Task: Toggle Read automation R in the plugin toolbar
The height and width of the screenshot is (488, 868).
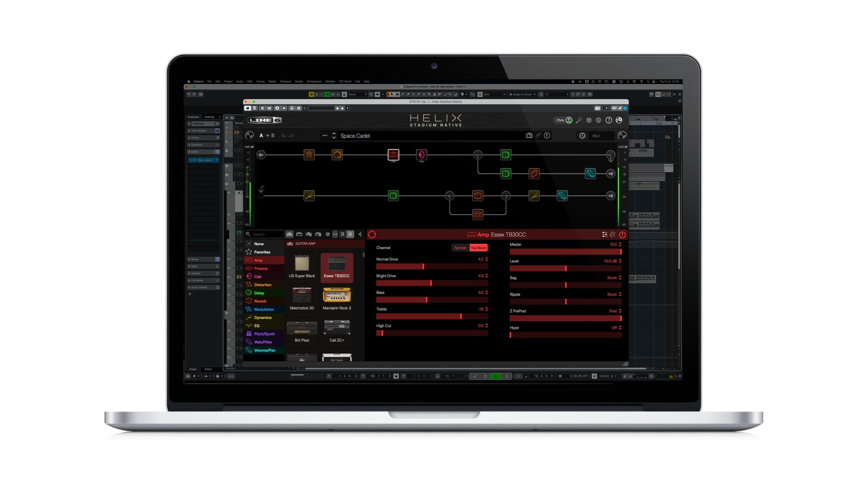Action: pyautogui.click(x=262, y=108)
